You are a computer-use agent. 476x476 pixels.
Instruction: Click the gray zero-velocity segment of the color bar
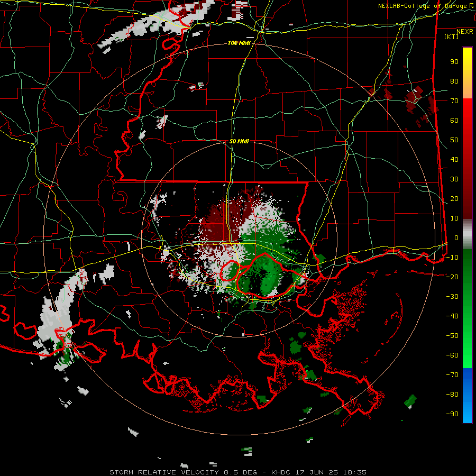coord(467,235)
